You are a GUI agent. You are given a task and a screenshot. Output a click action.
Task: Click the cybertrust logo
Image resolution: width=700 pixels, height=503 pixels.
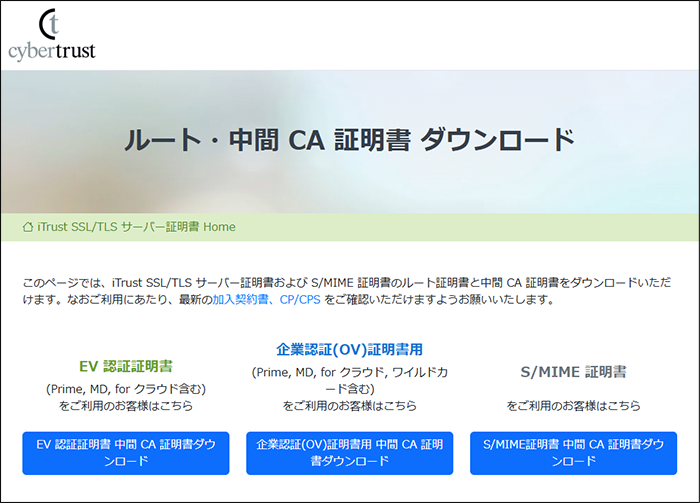click(x=52, y=35)
